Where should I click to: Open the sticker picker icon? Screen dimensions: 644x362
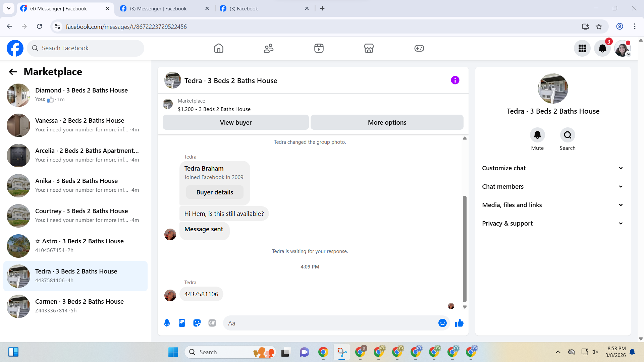(x=197, y=323)
